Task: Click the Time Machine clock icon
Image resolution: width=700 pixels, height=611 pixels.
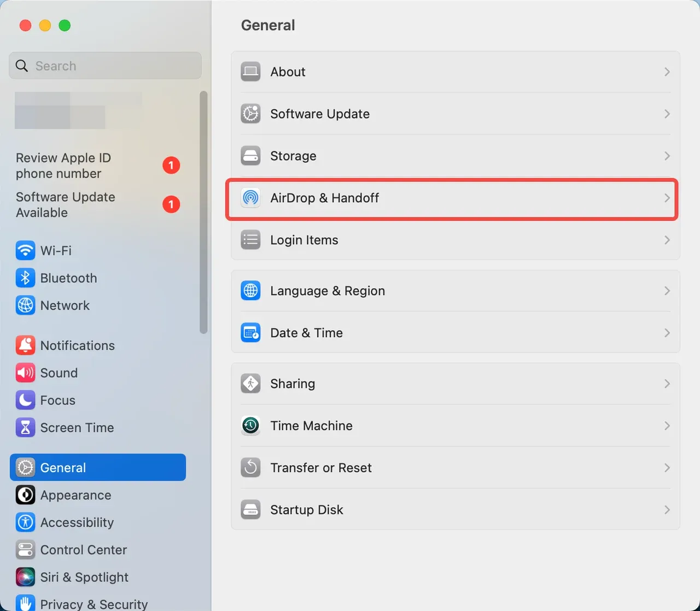Action: [250, 426]
